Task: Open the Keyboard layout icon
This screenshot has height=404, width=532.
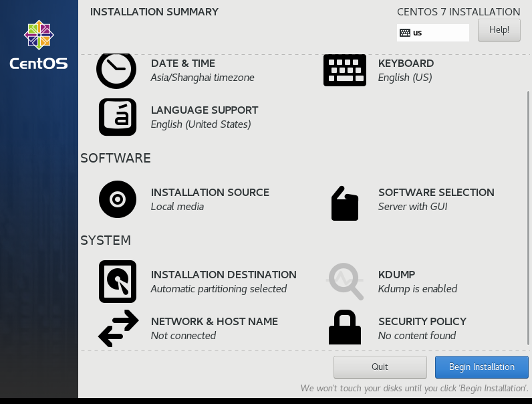Action: 345,70
